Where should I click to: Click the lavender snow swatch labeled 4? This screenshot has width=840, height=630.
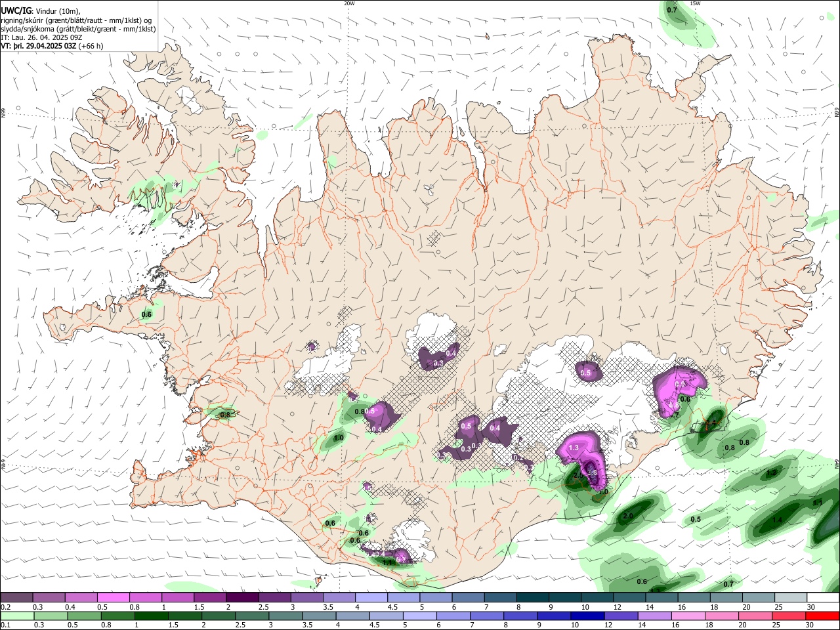click(x=371, y=598)
